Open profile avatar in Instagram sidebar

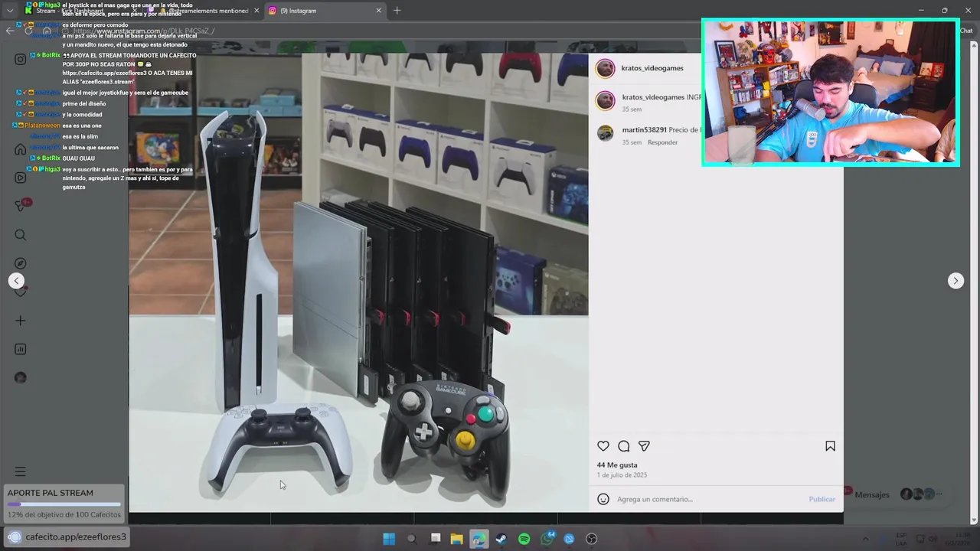(21, 377)
